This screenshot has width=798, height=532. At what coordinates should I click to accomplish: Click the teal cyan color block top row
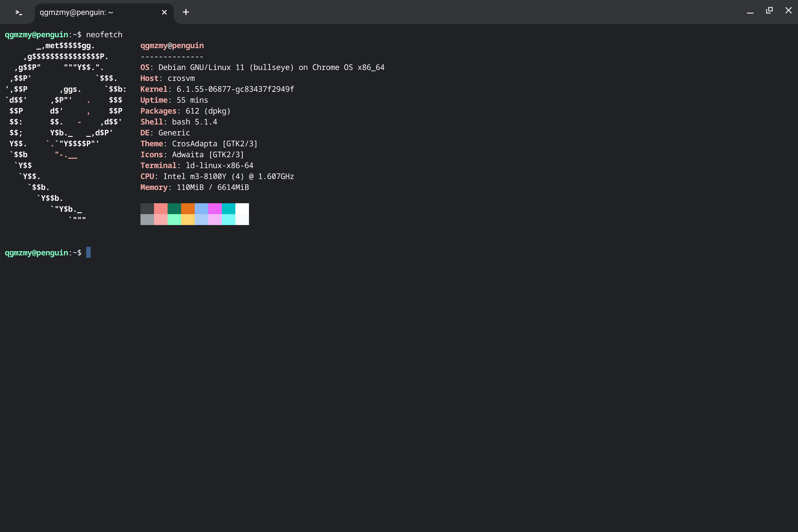pos(229,209)
